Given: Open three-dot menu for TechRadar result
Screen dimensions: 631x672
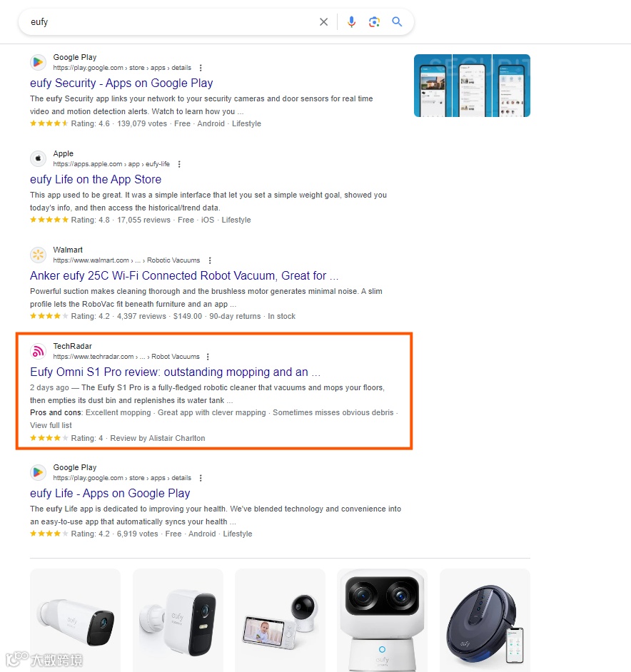Looking at the screenshot, I should coord(208,357).
